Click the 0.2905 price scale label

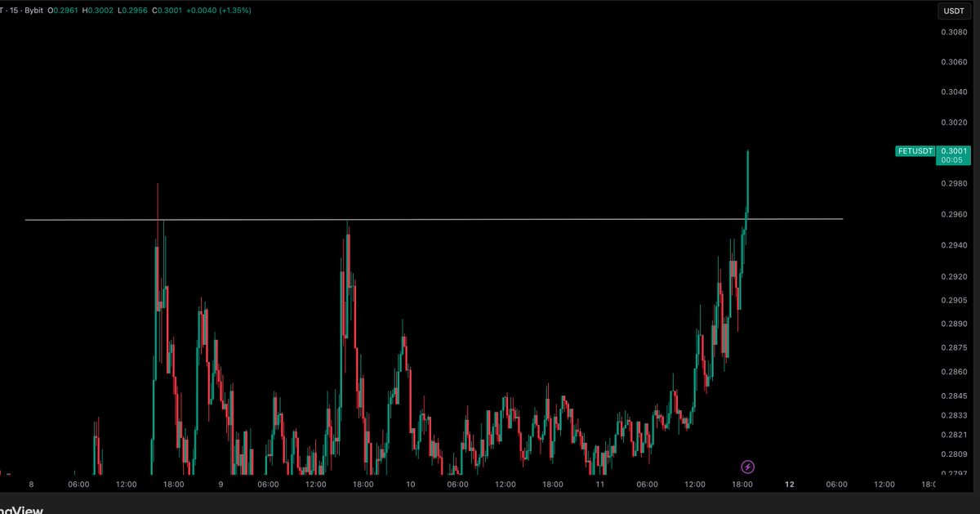point(955,301)
